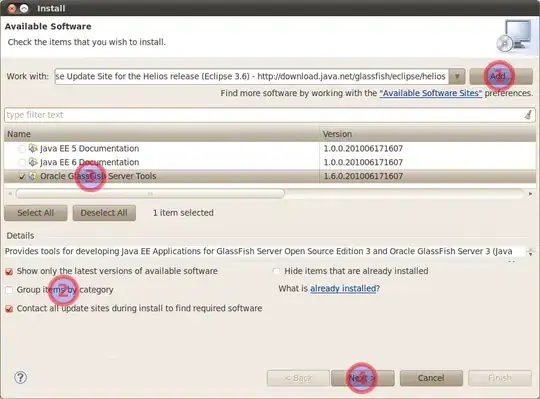The height and width of the screenshot is (399, 540).
Task: Uncheck Show only the latest versions option
Action: tap(9, 272)
